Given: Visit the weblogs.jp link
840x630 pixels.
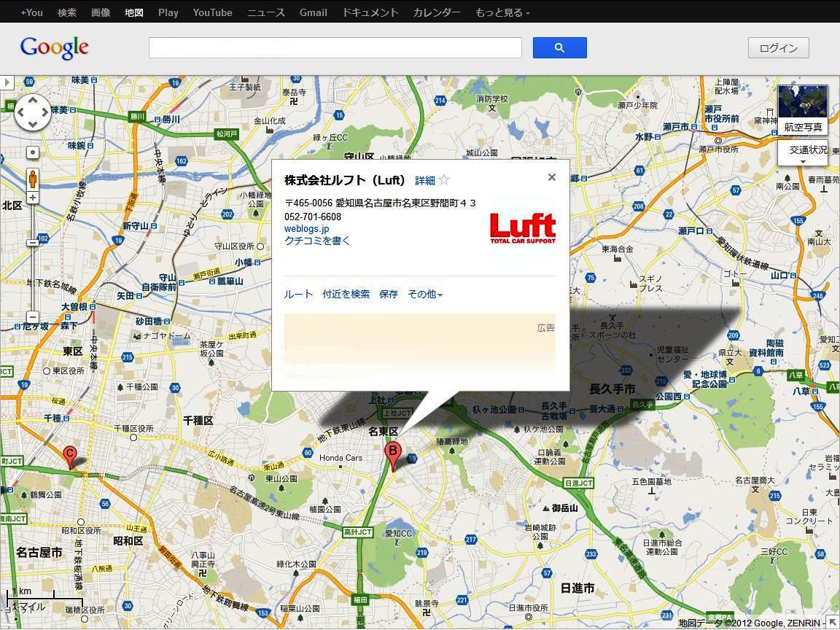Looking at the screenshot, I should tap(306, 229).
